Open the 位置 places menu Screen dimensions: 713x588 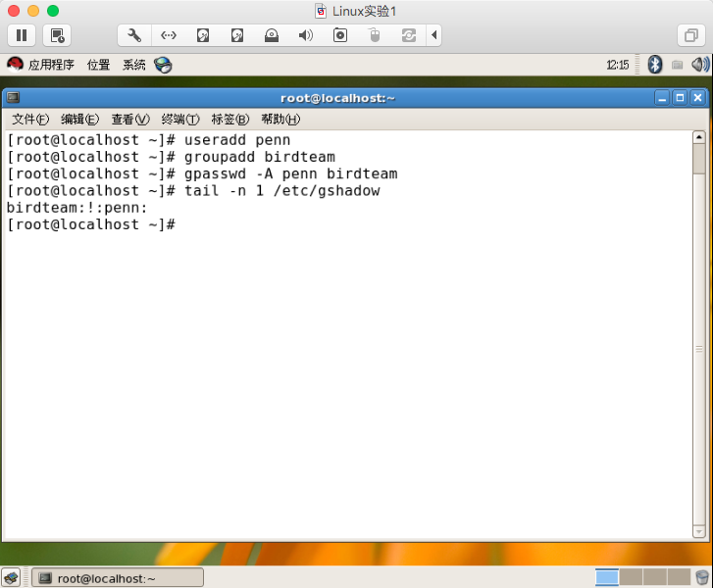[x=98, y=65]
